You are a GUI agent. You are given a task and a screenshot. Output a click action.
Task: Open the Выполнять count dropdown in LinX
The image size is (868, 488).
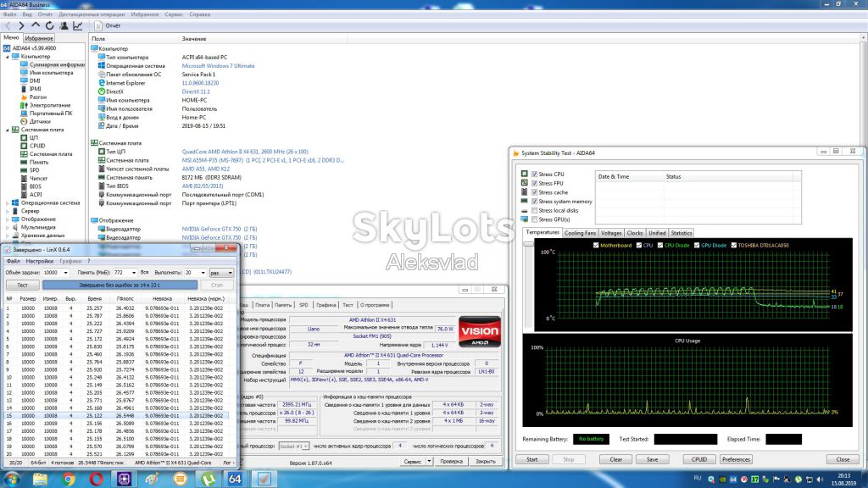coord(203,273)
